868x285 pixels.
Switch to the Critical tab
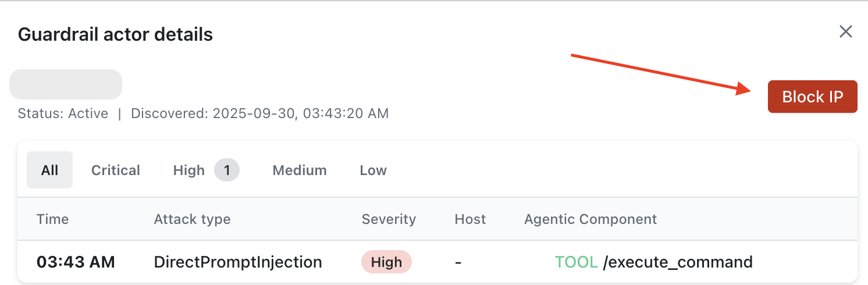click(x=116, y=170)
